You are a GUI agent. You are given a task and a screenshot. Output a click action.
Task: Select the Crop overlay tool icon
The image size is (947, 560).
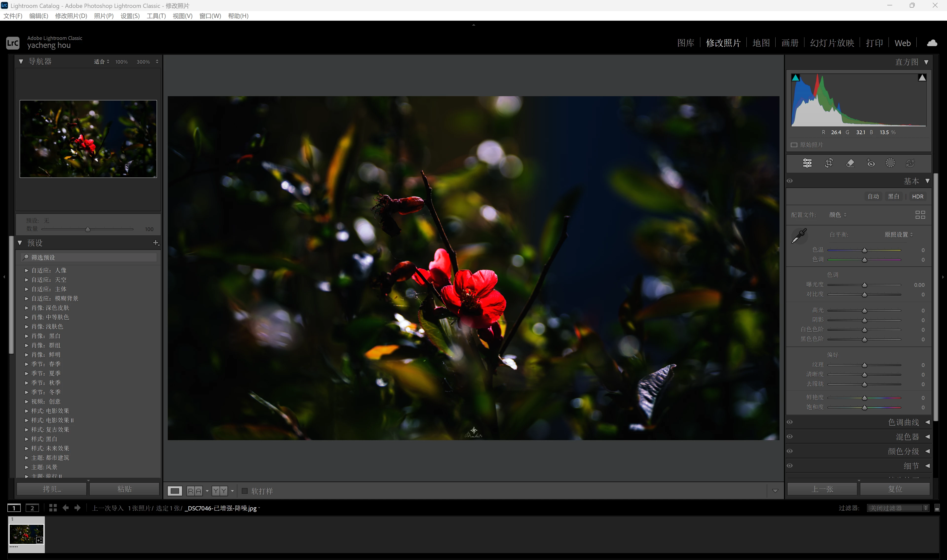coord(829,163)
